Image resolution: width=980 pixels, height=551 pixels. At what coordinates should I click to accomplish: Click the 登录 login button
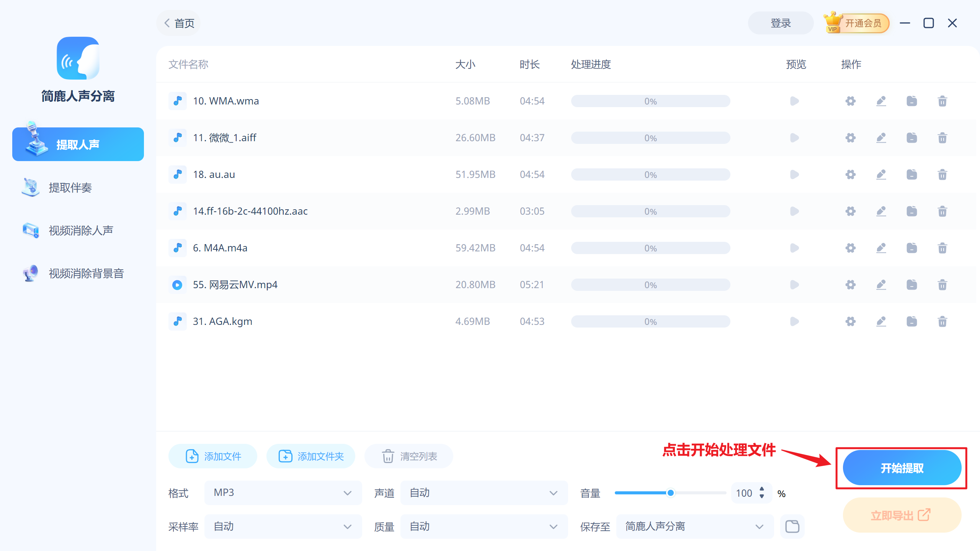coord(781,23)
